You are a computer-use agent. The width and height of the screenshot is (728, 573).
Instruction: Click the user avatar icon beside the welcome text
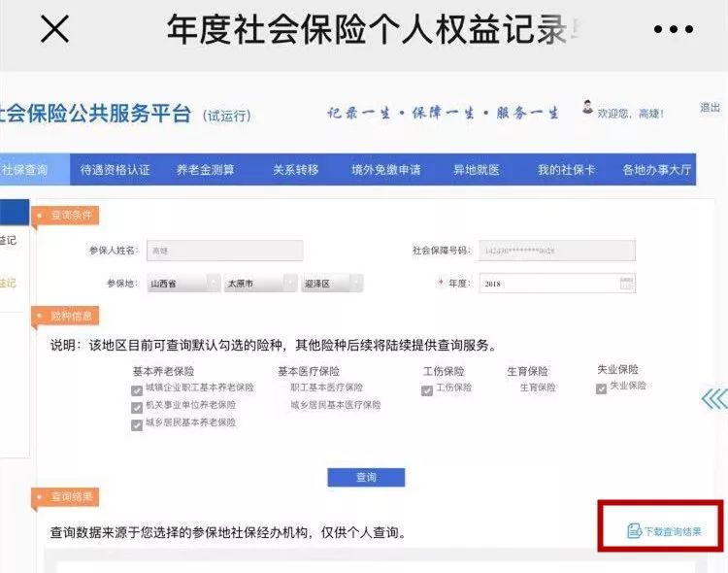click(x=587, y=108)
